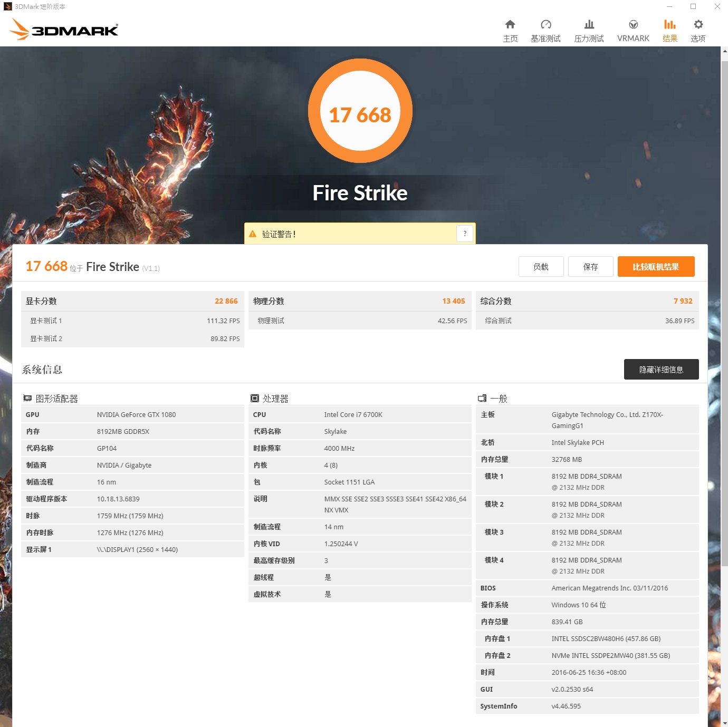This screenshot has height=727, width=728.
Task: Click the 验证警告 warning text
Action: tap(279, 234)
